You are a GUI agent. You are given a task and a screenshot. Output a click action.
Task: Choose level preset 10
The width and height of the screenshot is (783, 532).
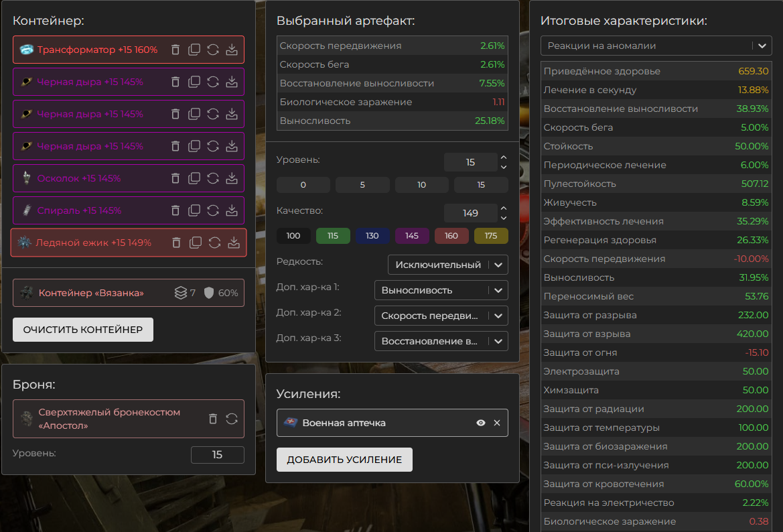[x=421, y=185]
